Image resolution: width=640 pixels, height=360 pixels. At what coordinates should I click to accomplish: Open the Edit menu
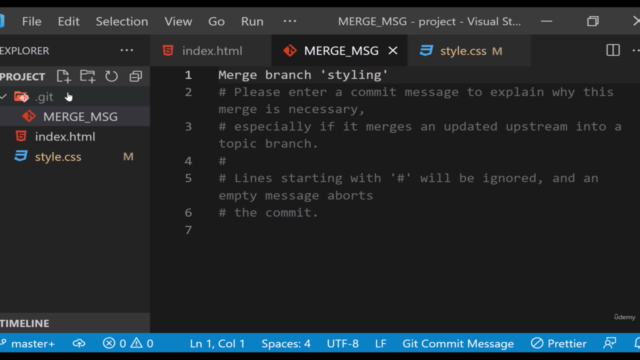(x=68, y=21)
